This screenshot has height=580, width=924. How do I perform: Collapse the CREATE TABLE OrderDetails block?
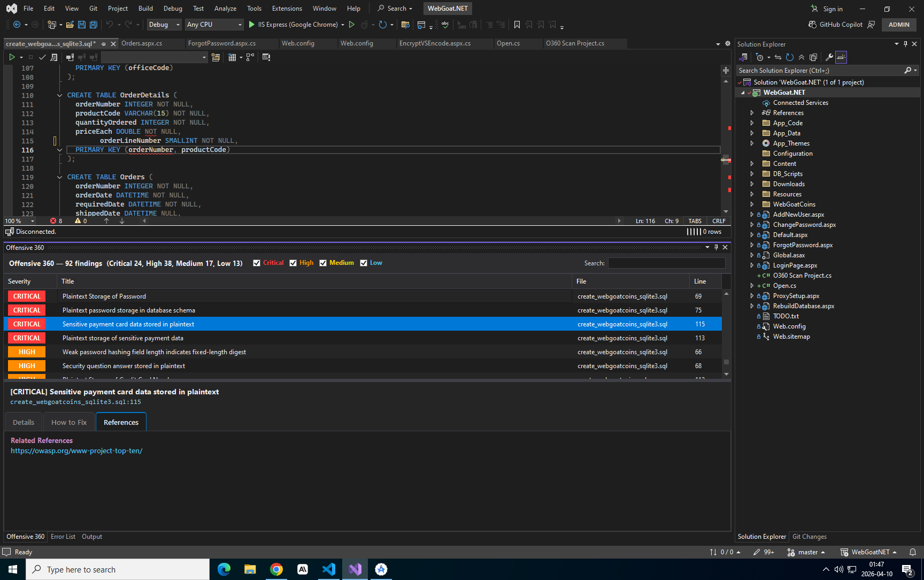[x=60, y=95]
